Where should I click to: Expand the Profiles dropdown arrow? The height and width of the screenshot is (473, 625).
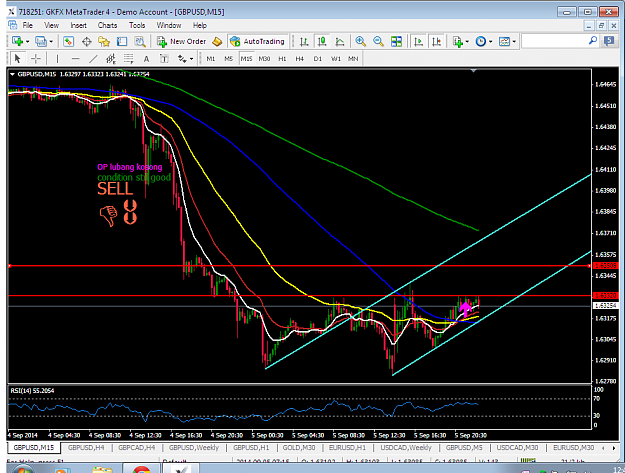[51, 41]
